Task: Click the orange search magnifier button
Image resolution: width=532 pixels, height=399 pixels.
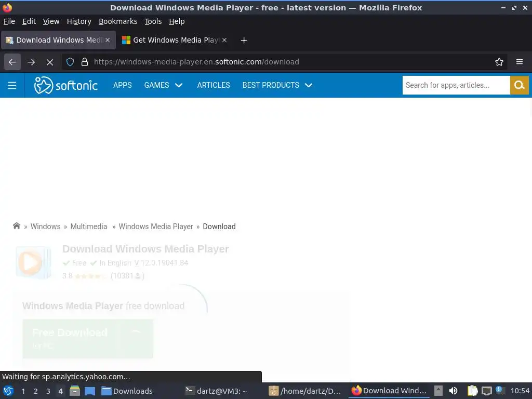Action: coord(519,85)
